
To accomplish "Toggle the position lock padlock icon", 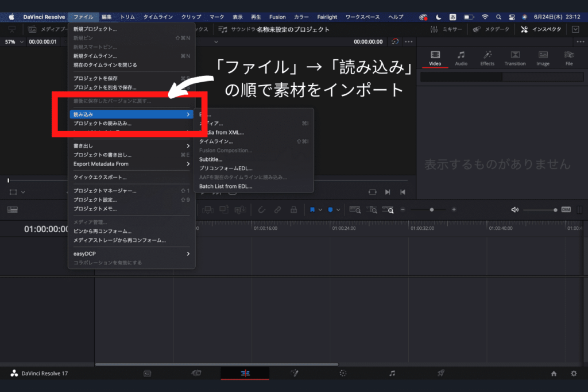I will click(293, 210).
